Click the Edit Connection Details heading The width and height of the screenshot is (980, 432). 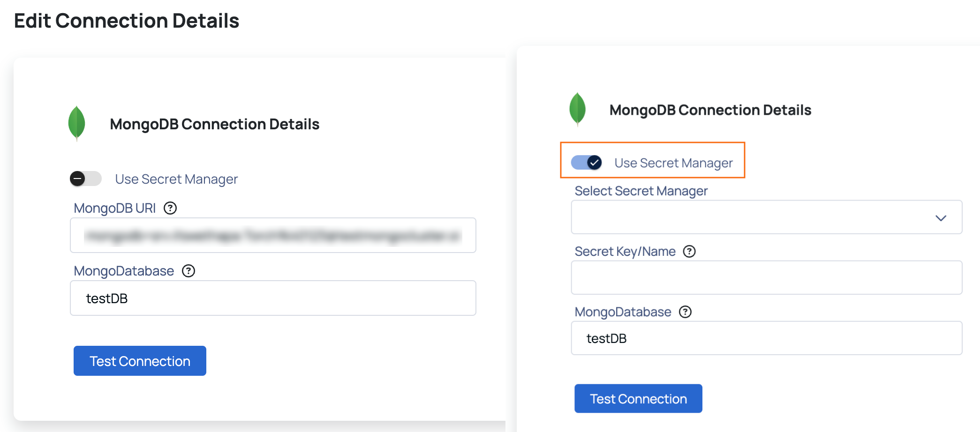(x=127, y=21)
